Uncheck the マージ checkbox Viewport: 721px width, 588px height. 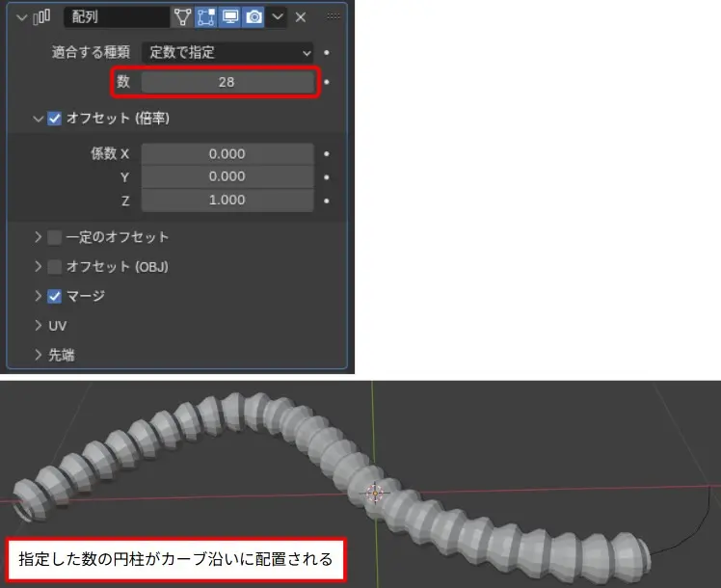pos(54,296)
